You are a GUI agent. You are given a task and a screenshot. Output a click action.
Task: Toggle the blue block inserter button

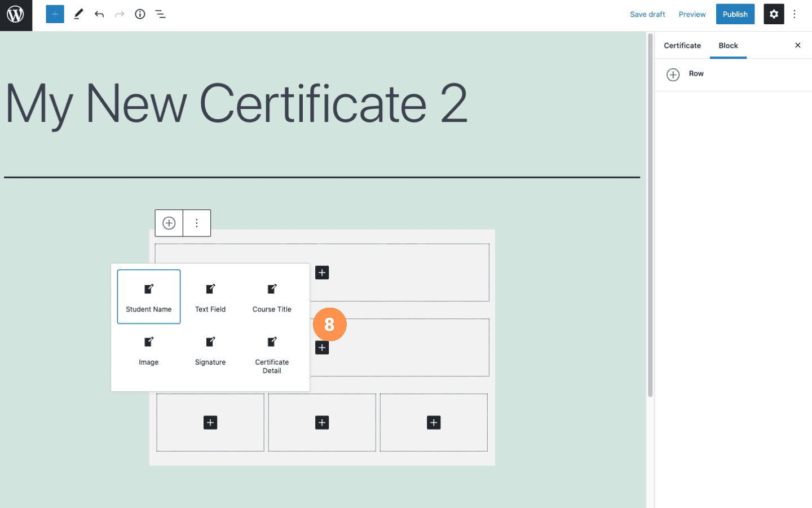click(55, 14)
